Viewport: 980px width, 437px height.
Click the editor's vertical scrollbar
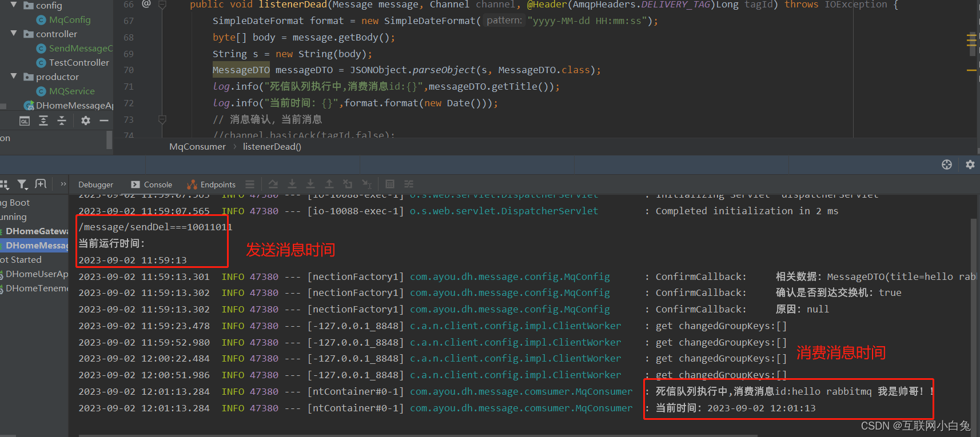click(x=973, y=43)
